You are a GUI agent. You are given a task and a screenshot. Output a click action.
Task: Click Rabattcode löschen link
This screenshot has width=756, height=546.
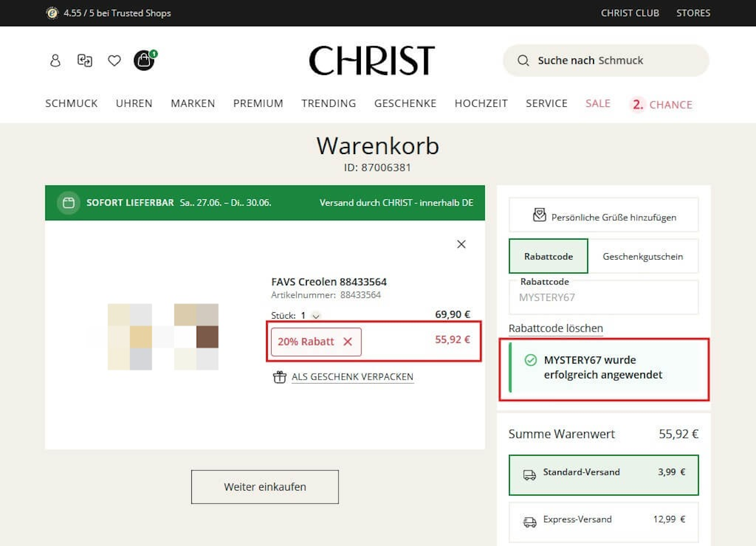[x=556, y=328]
